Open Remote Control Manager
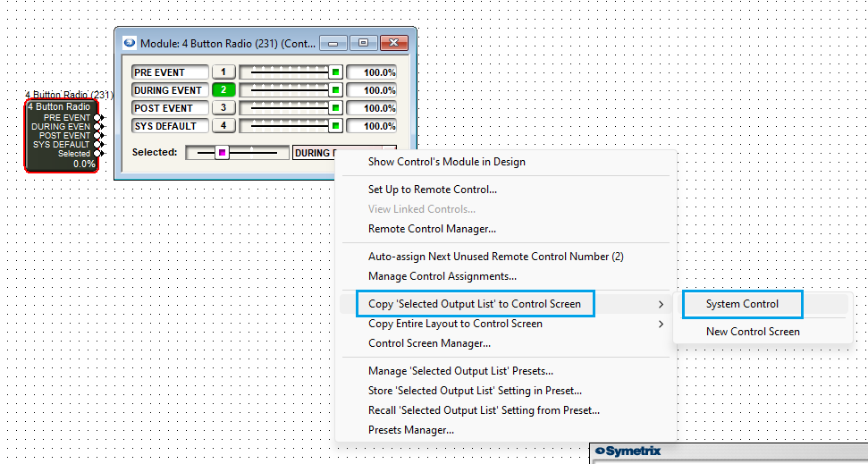 click(432, 229)
